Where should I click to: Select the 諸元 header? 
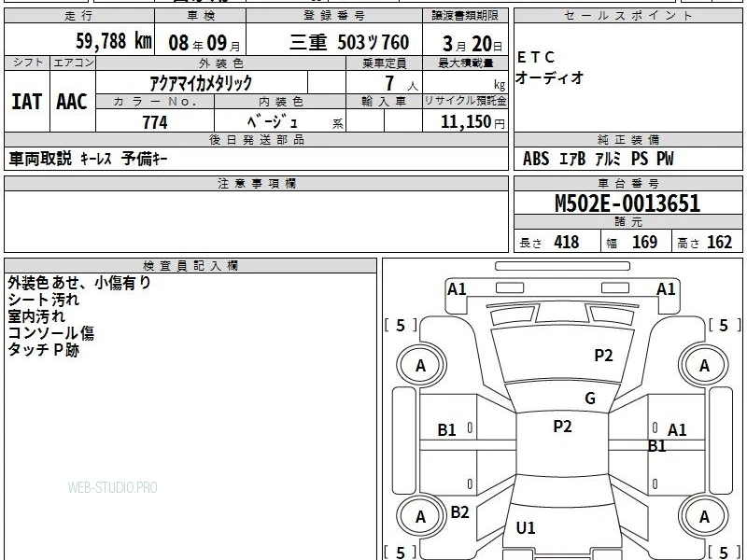click(x=627, y=222)
